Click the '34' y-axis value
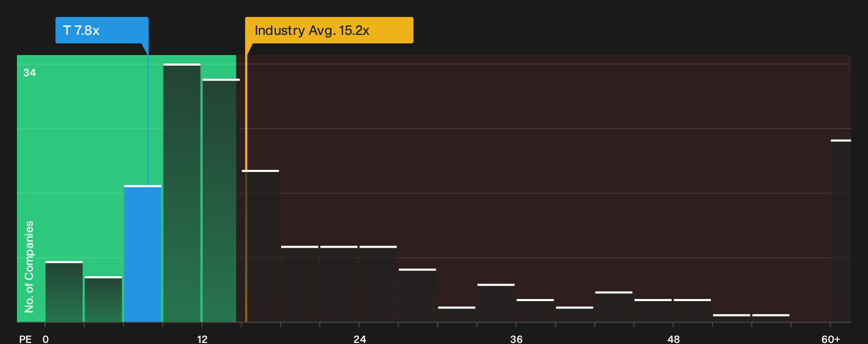The width and height of the screenshot is (868, 344). [30, 73]
